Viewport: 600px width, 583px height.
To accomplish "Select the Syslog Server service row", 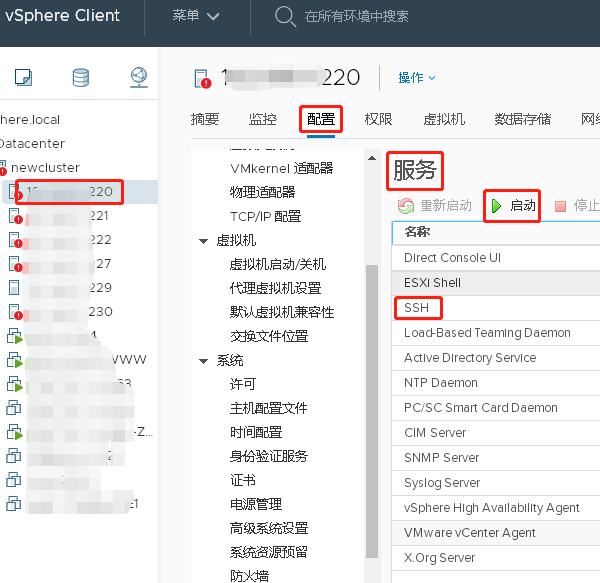I will 496,483.
